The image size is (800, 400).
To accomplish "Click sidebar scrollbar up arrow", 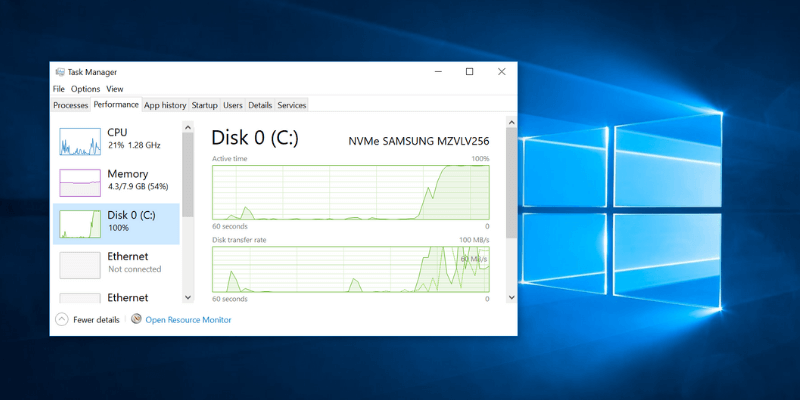I will tap(188, 127).
